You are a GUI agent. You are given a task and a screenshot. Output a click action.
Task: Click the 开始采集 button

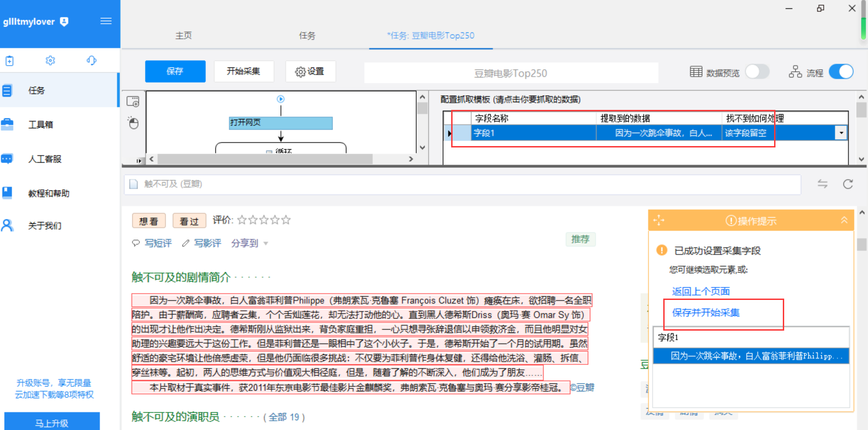(243, 71)
